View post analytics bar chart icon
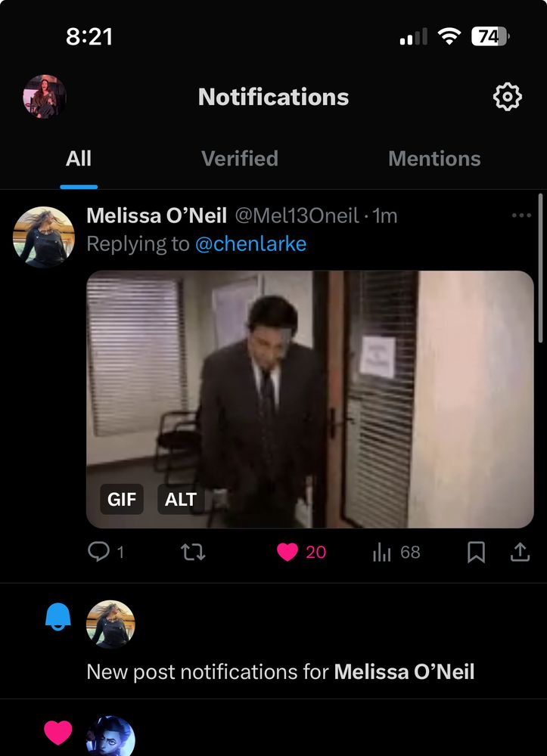Screen dimensions: 547x756 tap(381, 553)
